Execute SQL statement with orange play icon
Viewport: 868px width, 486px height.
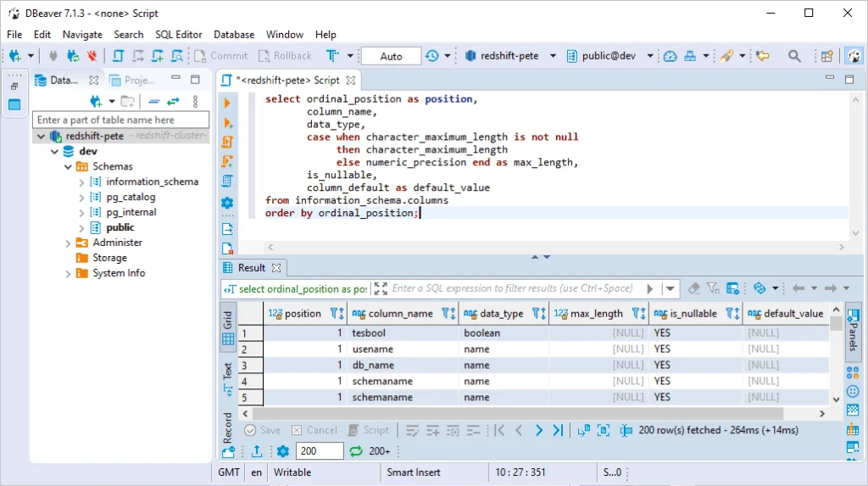(x=227, y=103)
